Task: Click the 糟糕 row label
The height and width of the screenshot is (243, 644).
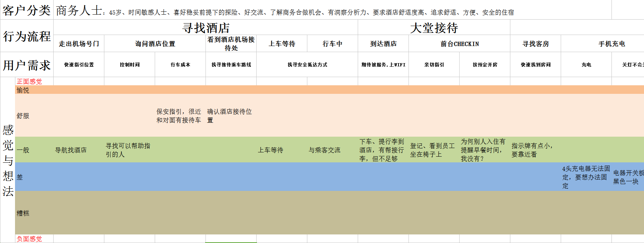Action: (23, 213)
